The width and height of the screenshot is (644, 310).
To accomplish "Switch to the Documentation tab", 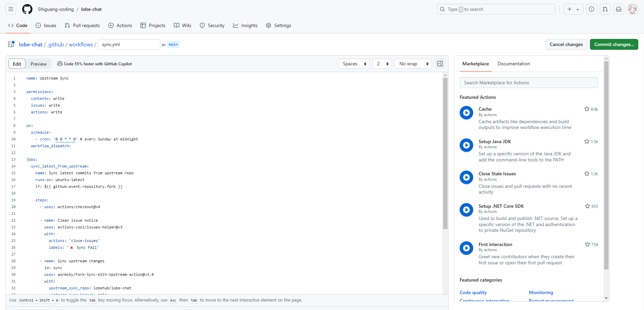I will pos(513,64).
